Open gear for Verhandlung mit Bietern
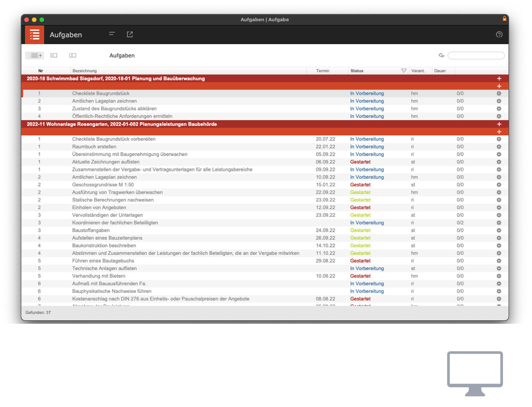This screenshot has height=407, width=532. click(x=499, y=276)
